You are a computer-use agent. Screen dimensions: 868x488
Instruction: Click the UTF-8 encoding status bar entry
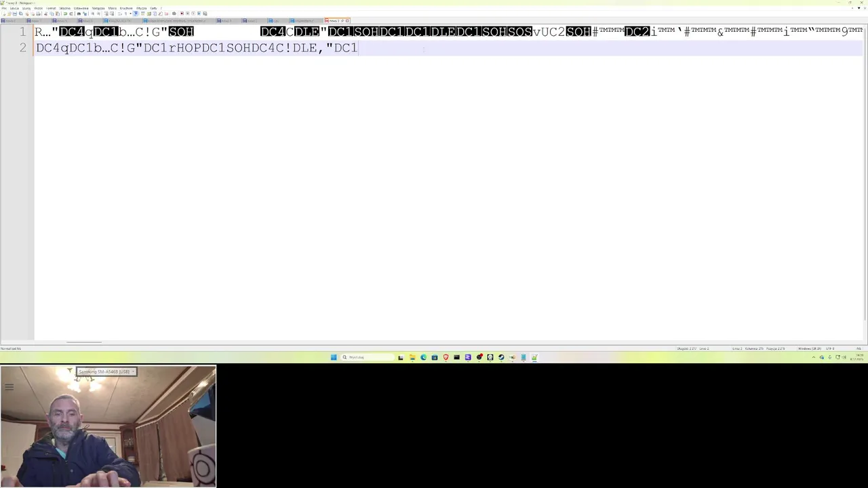pos(830,348)
